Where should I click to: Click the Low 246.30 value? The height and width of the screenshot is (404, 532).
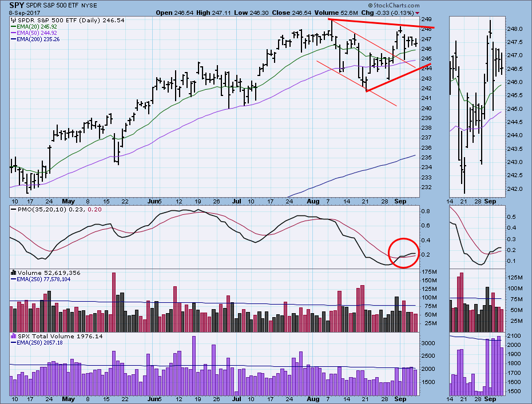(251, 13)
